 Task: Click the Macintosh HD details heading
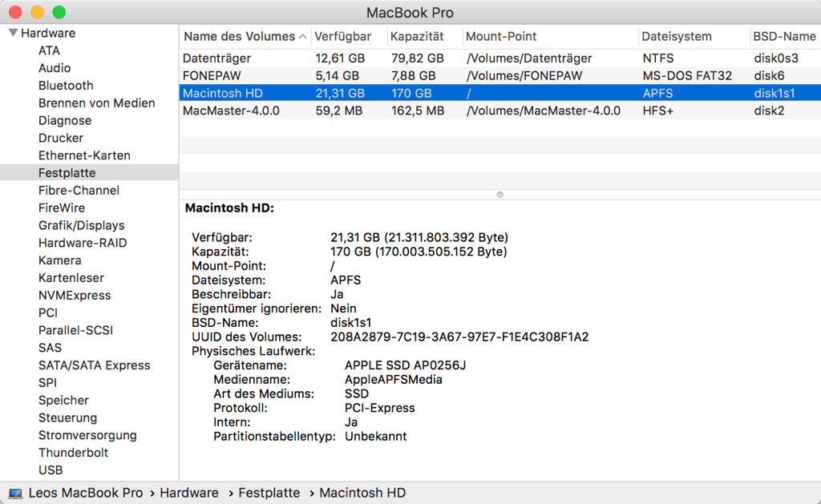[229, 208]
